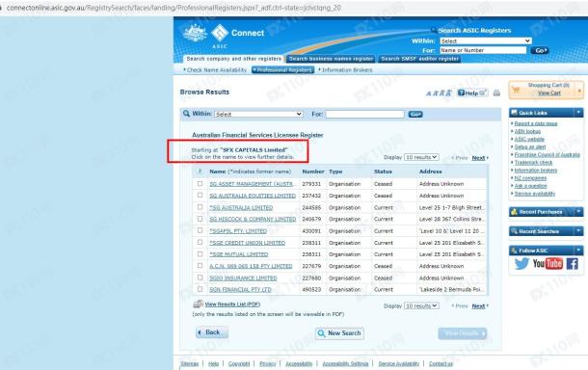The width and height of the screenshot is (588, 370).
Task: Click the Recent Purchases panel icon
Action: pos(514,212)
